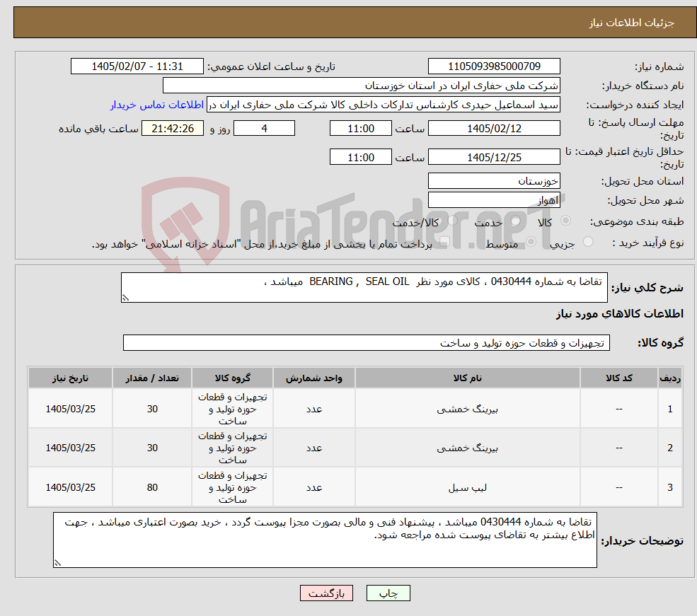Image resolution: width=697 pixels, height=616 pixels.
Task: Click the ردیف column header
Action: pos(670,378)
